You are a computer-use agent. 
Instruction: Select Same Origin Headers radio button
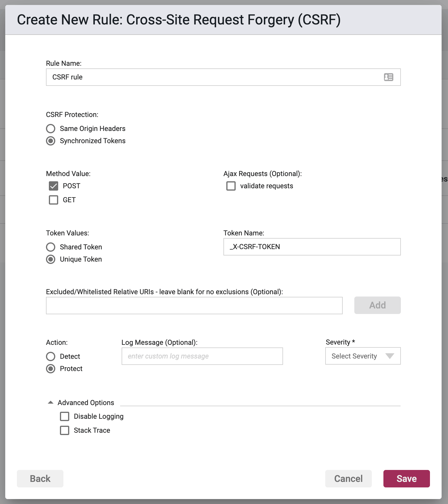tap(51, 129)
